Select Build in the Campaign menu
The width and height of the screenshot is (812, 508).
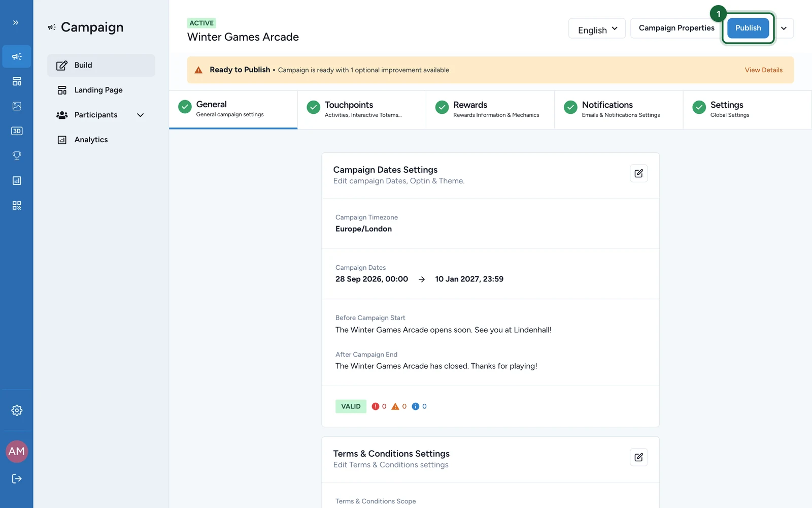tap(101, 66)
